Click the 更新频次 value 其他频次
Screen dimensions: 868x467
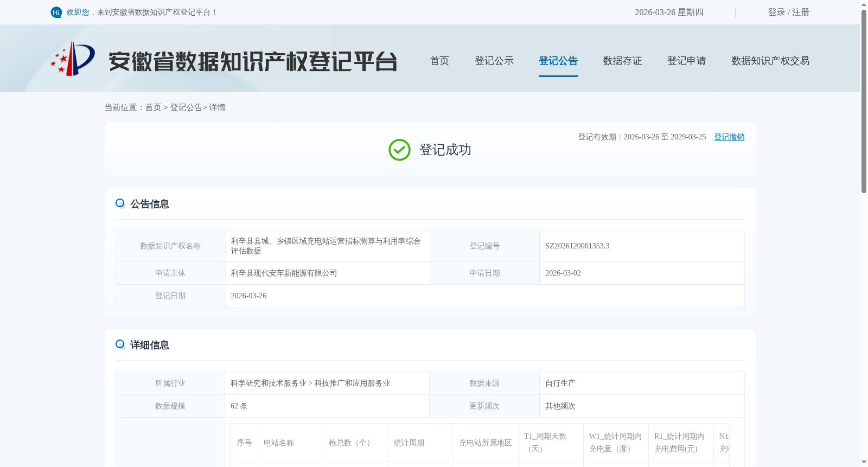pyautogui.click(x=560, y=406)
